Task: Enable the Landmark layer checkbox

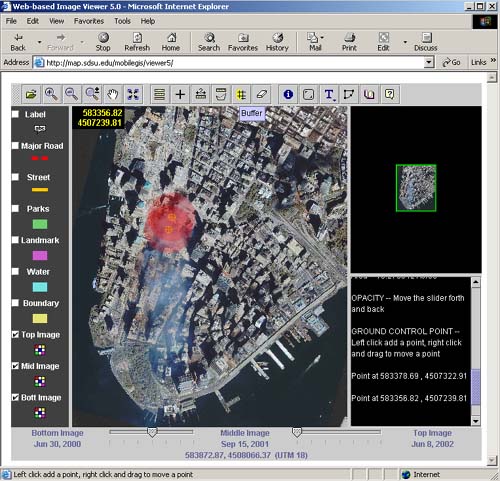Action: click(x=15, y=240)
